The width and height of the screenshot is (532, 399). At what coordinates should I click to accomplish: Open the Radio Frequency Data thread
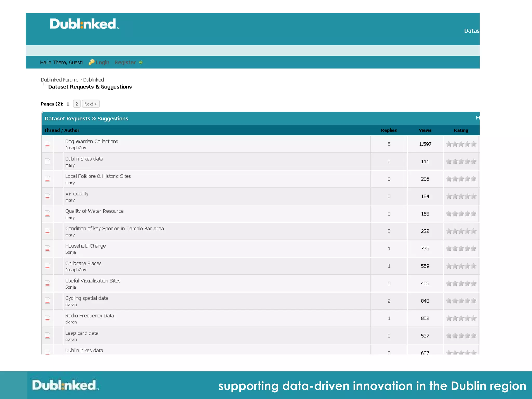[x=90, y=316]
